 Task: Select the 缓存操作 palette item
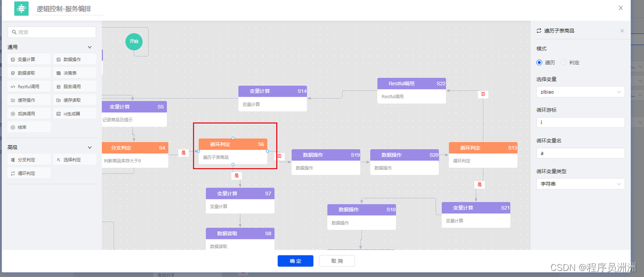29,100
